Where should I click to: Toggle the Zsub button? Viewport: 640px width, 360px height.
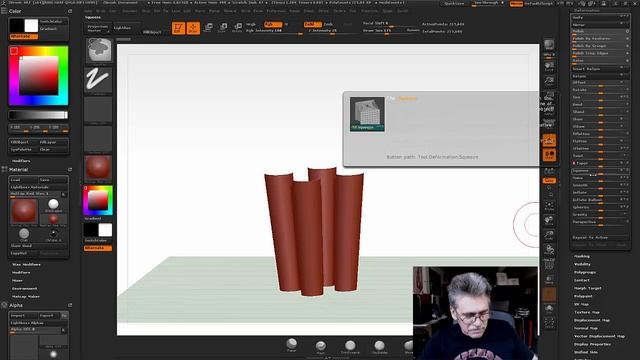point(328,24)
